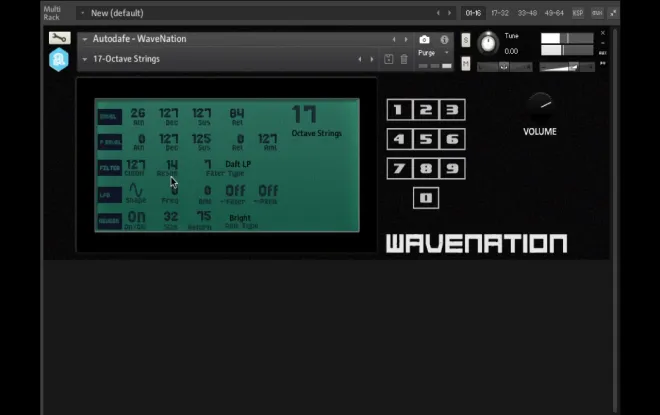Solo the instrument with S button
The height and width of the screenshot is (415, 660).
coord(466,40)
